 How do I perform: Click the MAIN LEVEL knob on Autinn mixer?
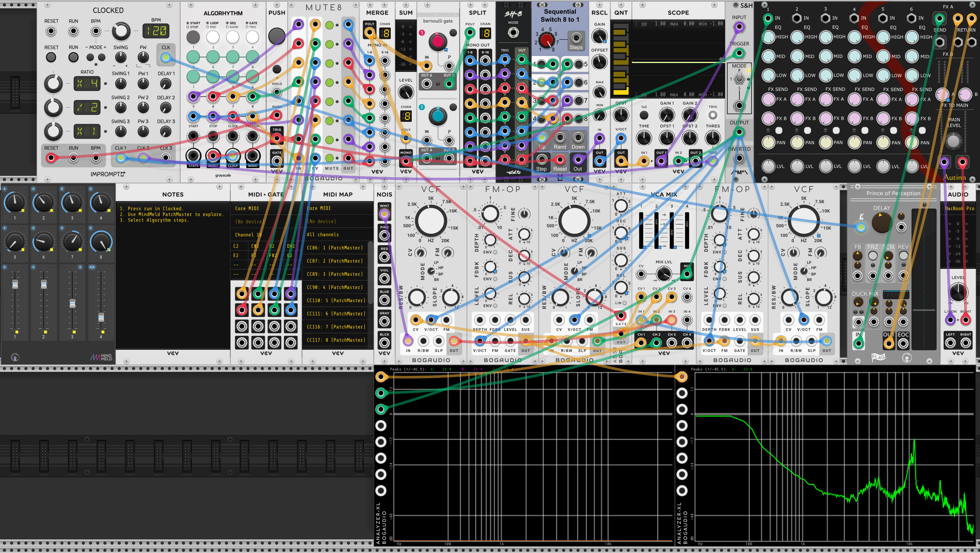tap(953, 141)
